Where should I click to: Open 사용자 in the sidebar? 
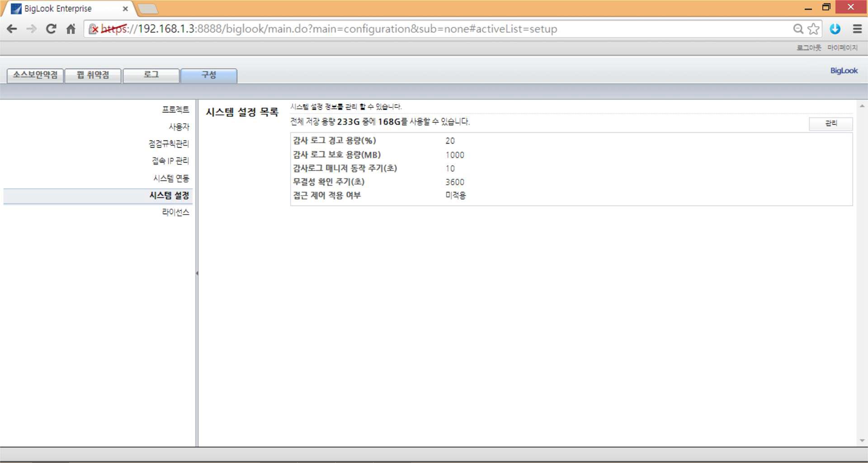[x=179, y=126]
